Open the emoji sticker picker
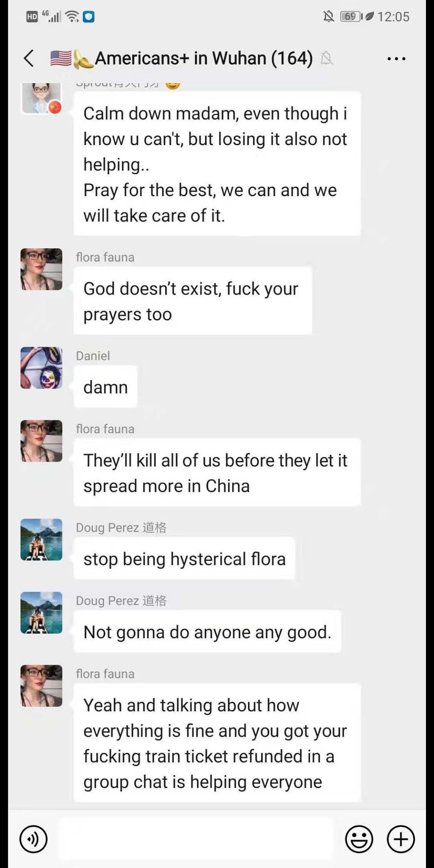Screen dimensions: 434x868 tap(359, 839)
